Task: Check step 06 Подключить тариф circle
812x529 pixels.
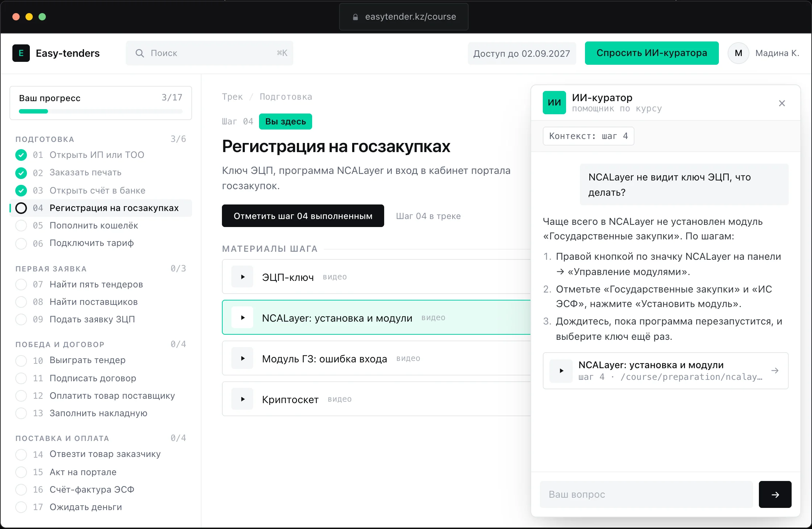Action: [21, 243]
